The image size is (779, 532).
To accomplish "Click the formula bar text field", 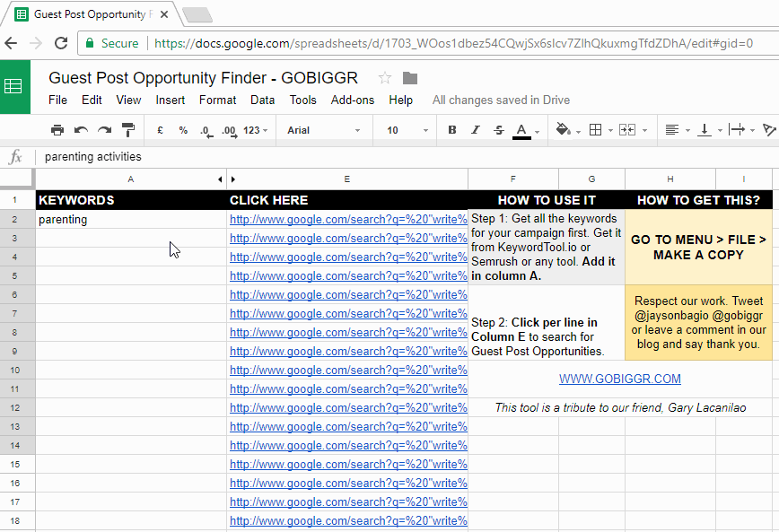I will point(407,157).
